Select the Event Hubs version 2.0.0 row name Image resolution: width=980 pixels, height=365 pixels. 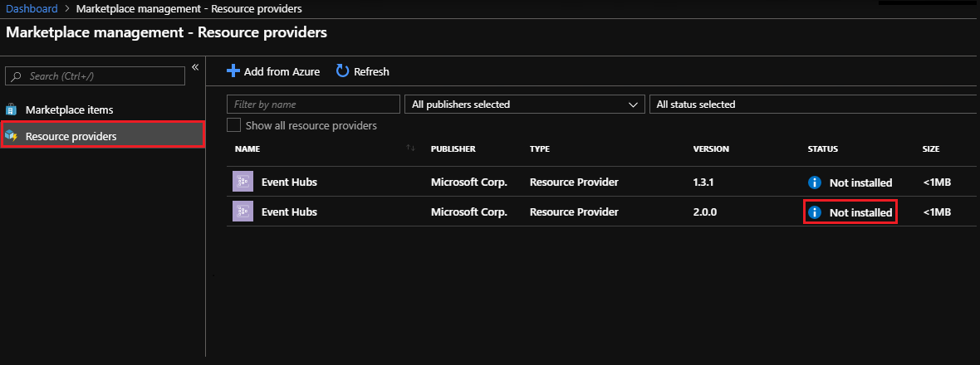pyautogui.click(x=289, y=212)
